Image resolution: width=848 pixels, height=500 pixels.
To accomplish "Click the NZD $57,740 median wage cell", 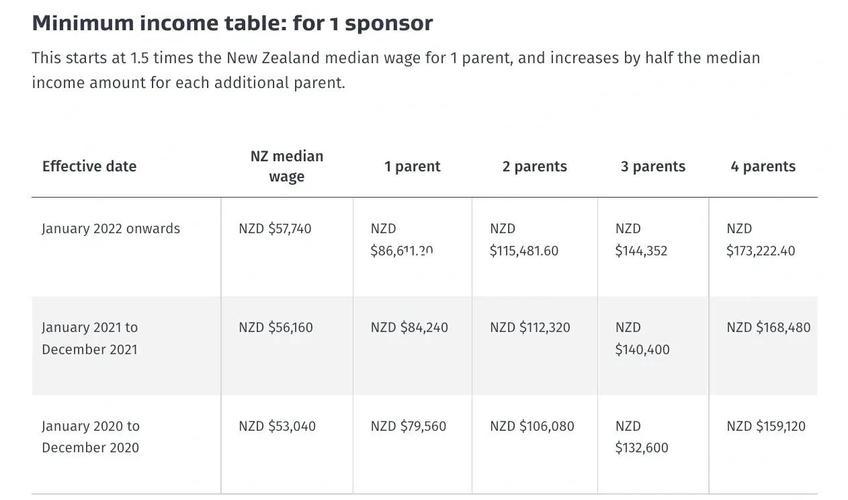I will click(x=275, y=229).
